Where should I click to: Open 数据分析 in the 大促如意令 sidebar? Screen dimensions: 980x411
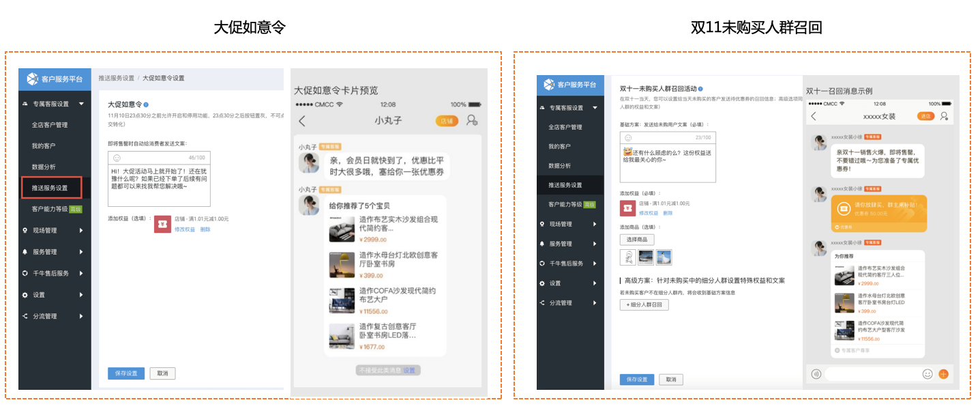coord(44,167)
